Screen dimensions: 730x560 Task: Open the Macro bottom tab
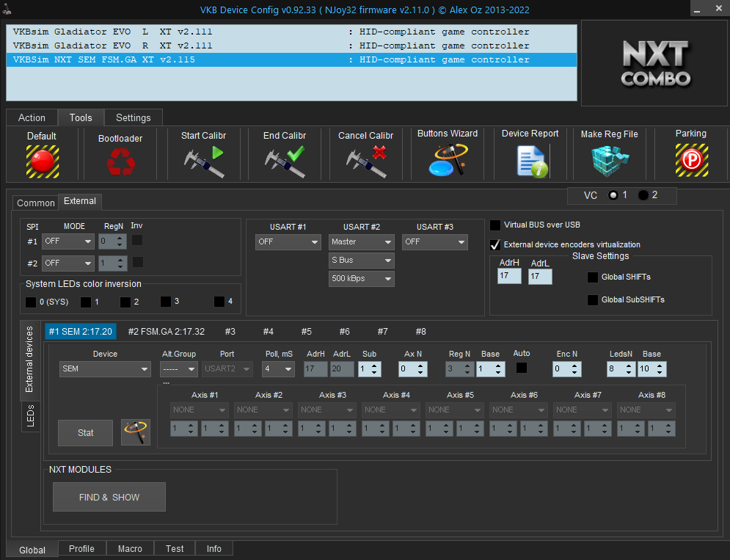tap(130, 549)
